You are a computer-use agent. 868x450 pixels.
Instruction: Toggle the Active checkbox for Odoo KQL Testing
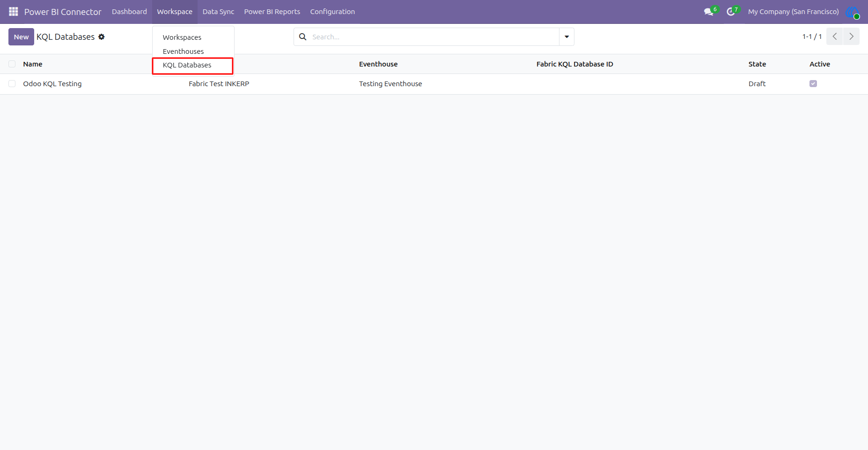[813, 84]
